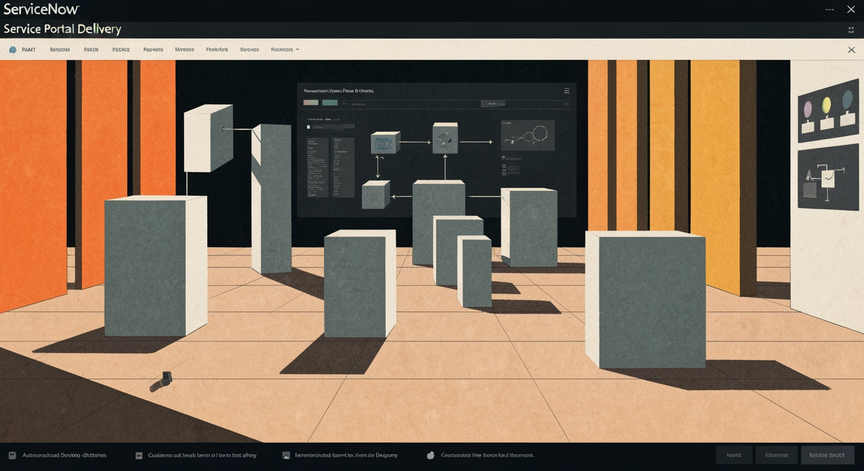
Task: Select the blue-patterned cube node in the diagram
Action: pos(385,143)
